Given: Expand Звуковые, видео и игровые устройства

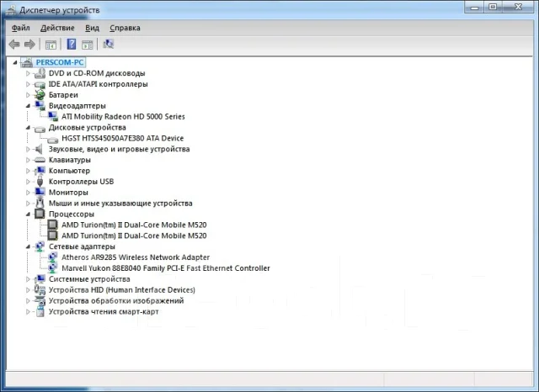Looking at the screenshot, I should point(28,149).
